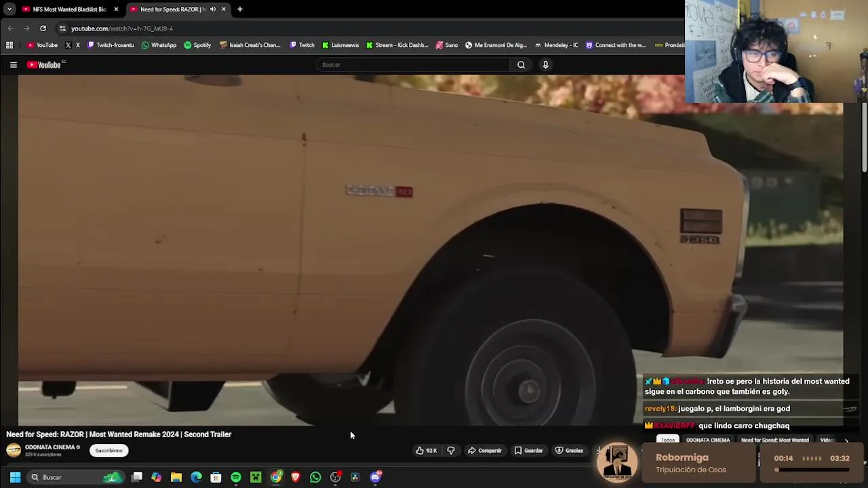This screenshot has width=868, height=488.
Task: Open Me Enamoré De Alg... bookmark
Action: click(496, 45)
